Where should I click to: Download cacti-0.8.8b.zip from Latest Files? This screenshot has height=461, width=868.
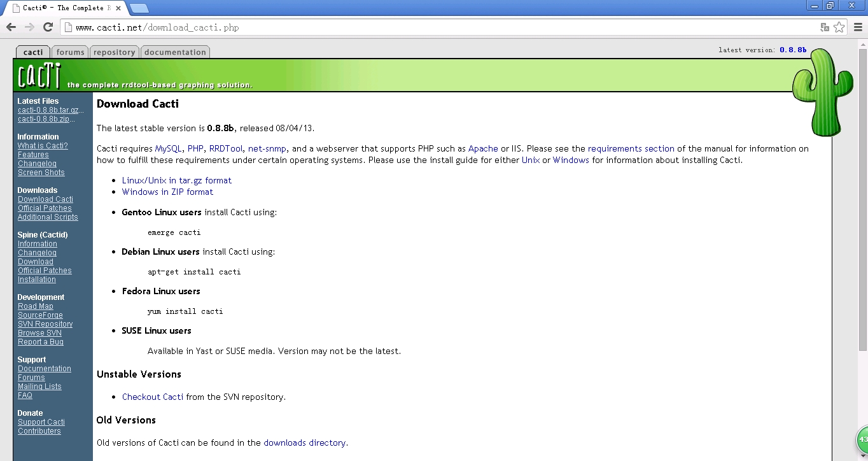(46, 119)
